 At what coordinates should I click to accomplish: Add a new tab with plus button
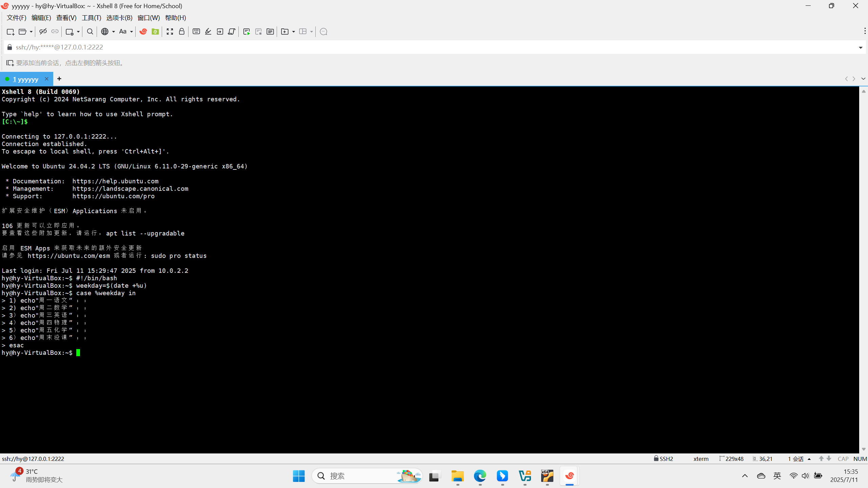(x=59, y=79)
